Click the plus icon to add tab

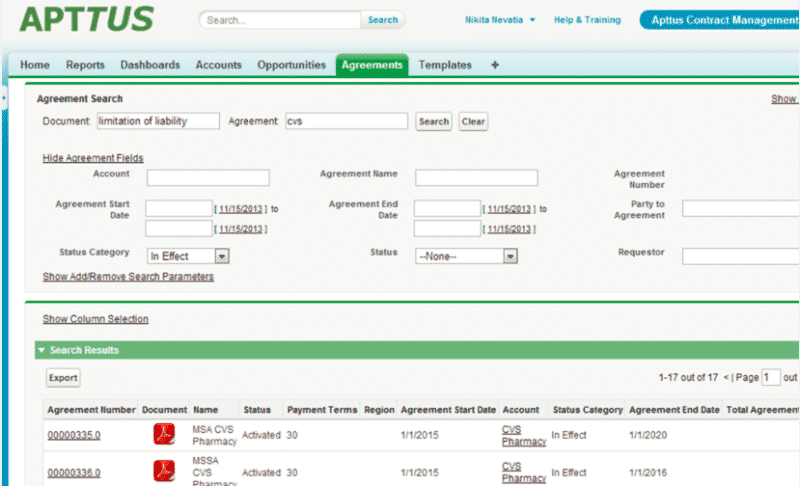[495, 65]
